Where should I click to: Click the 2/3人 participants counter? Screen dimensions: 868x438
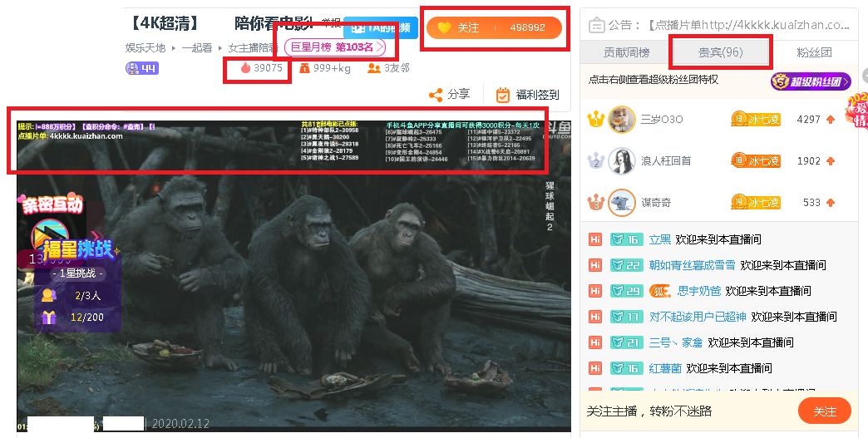coord(87,296)
